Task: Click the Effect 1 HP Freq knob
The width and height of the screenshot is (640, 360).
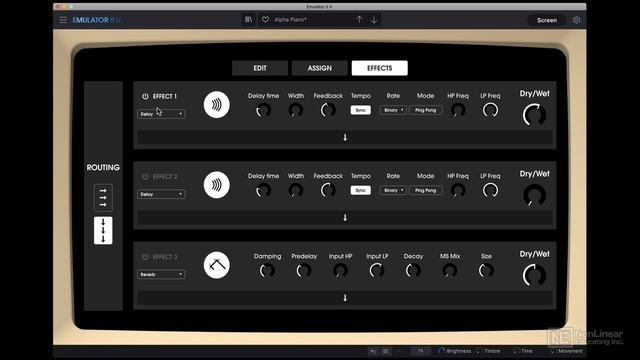Action: point(458,110)
